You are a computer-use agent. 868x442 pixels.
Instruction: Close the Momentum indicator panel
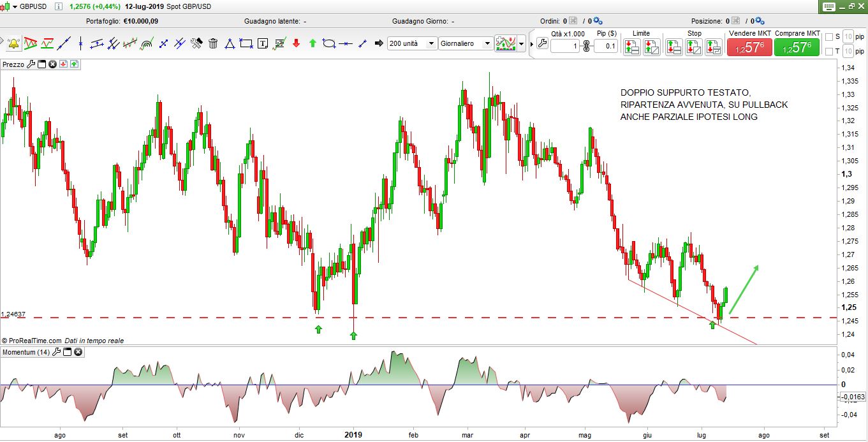(78, 352)
